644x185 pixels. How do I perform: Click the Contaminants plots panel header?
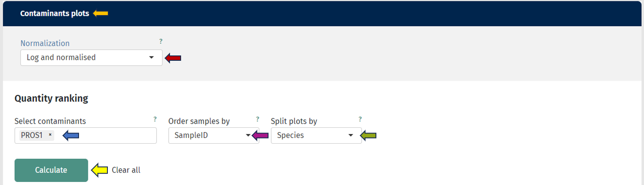coord(55,14)
